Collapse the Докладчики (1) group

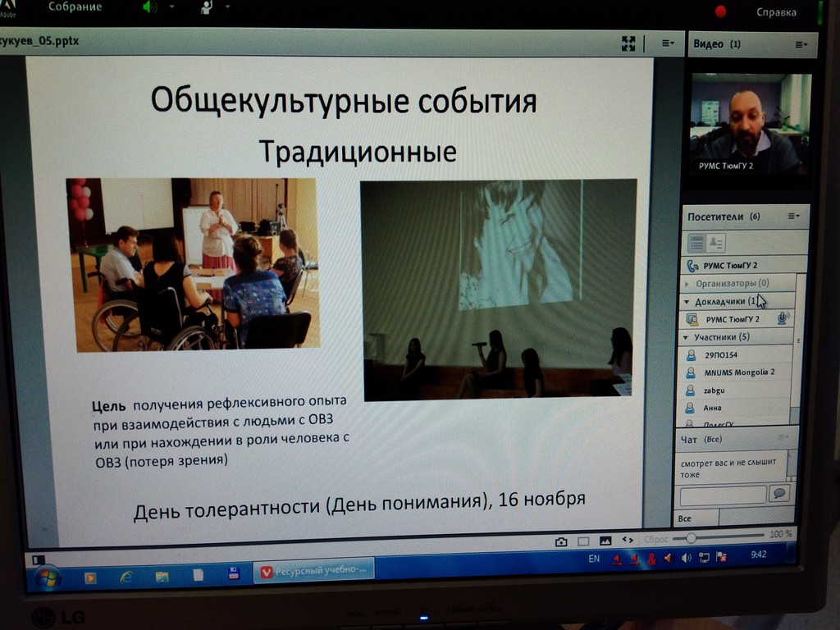tap(687, 302)
